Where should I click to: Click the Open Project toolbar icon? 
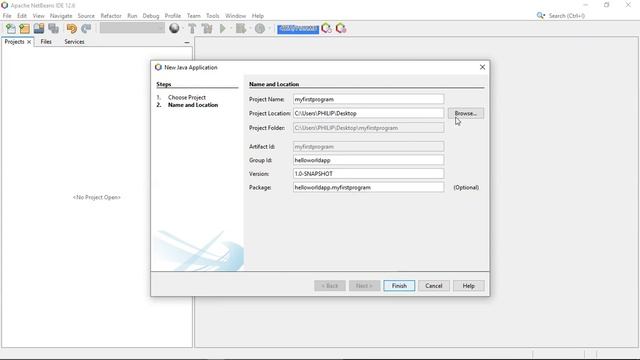(39, 28)
